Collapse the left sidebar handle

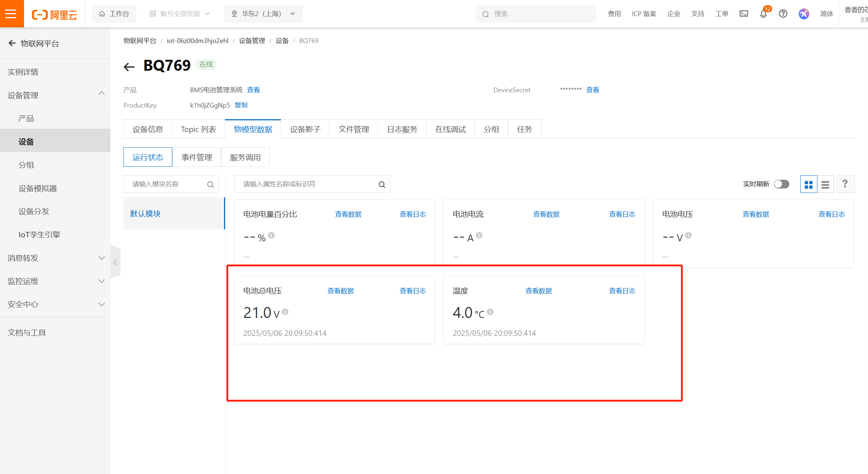pos(115,262)
